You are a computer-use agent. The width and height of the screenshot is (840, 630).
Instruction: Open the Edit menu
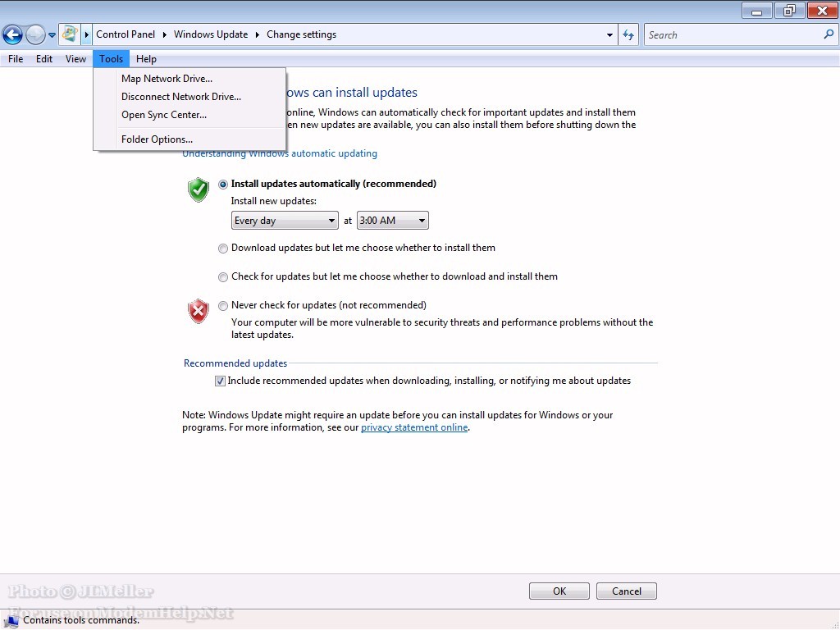click(x=44, y=59)
